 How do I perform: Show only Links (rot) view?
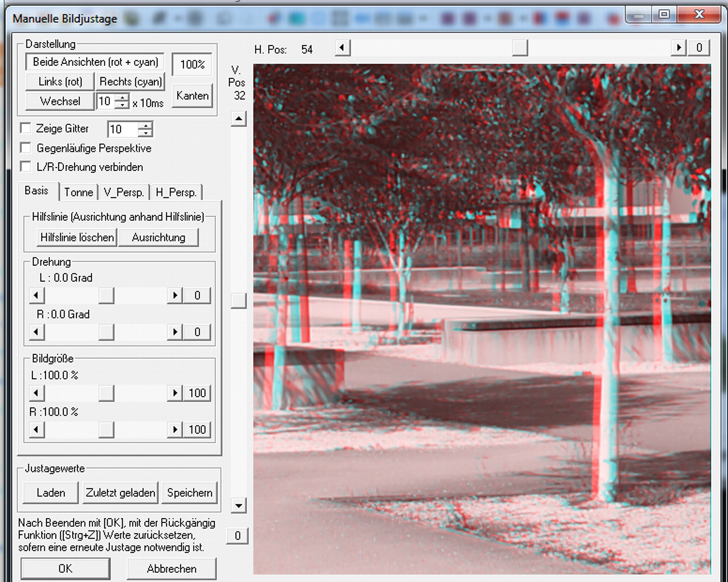pyautogui.click(x=60, y=82)
